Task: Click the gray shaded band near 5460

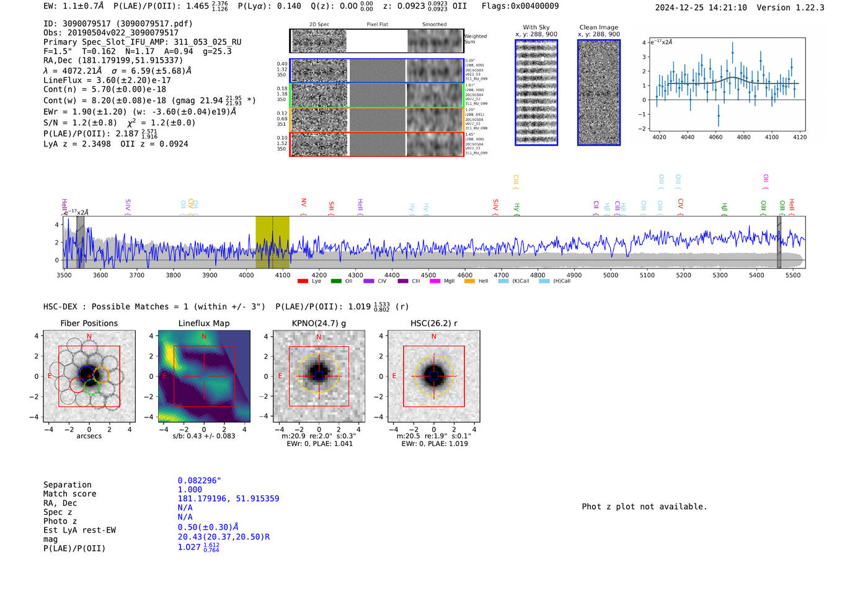Action: tap(779, 242)
